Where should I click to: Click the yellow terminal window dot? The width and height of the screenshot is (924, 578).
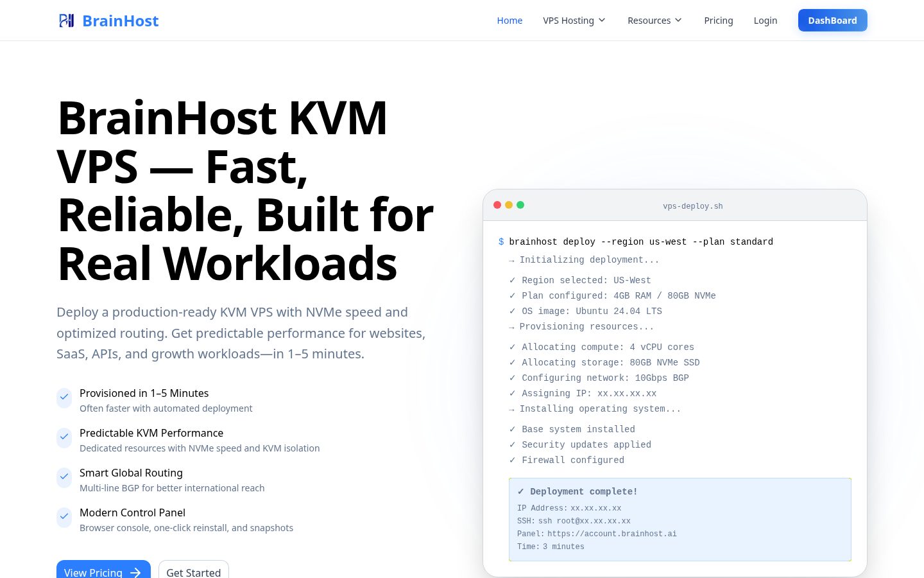509,205
